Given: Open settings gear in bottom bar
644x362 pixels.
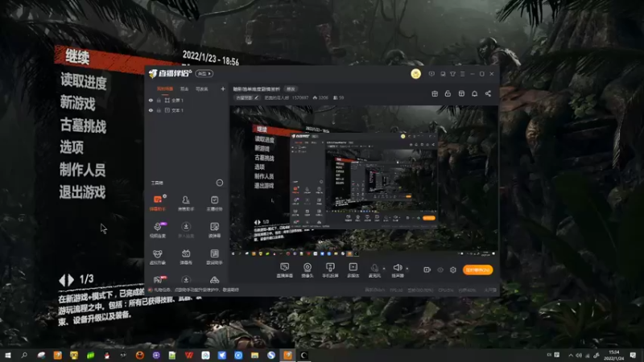Looking at the screenshot, I should [453, 269].
